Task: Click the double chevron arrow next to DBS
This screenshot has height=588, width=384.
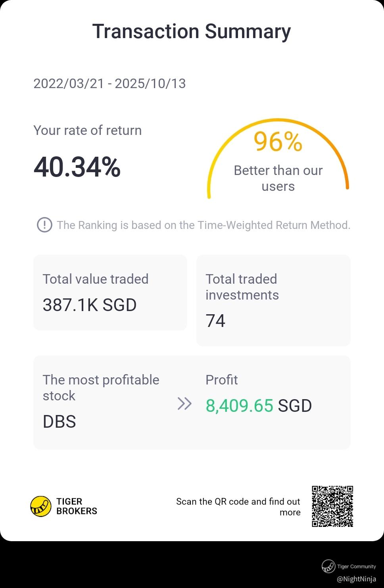Action: coord(184,404)
